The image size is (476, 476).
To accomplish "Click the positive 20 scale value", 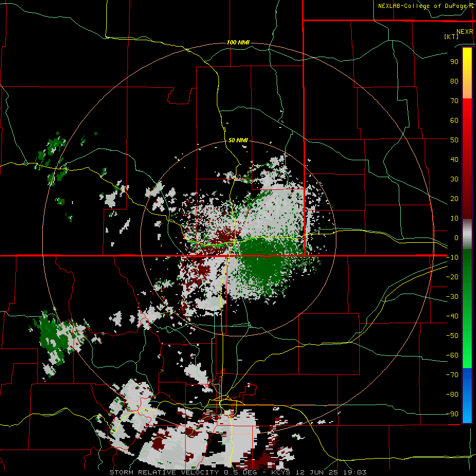I will tap(454, 198).
